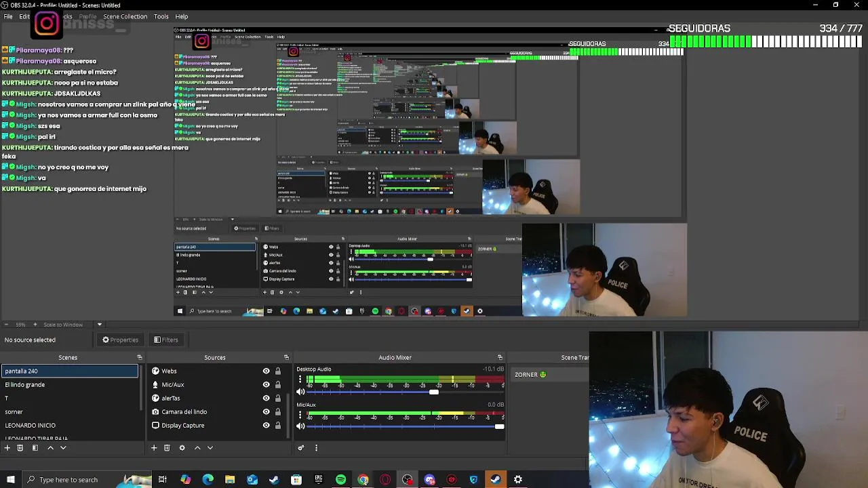Image resolution: width=868 pixels, height=488 pixels.
Task: Open Audio Mixer toolbar three-dot menu
Action: [x=316, y=447]
